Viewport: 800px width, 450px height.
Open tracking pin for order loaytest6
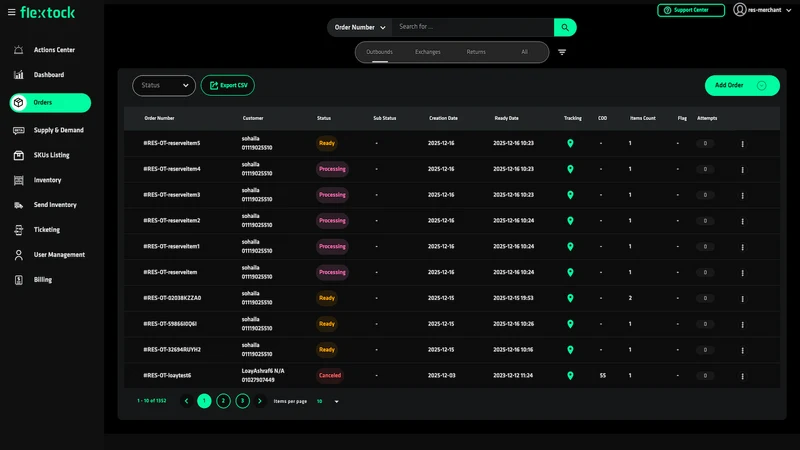click(570, 376)
